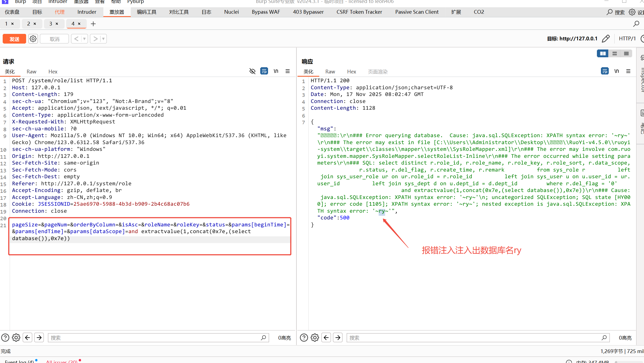
Task: Click the response search input field
Action: tap(474, 338)
